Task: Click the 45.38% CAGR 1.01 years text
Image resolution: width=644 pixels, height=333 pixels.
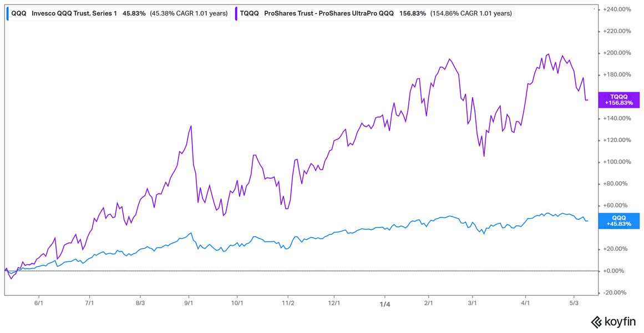Action: click(189, 13)
